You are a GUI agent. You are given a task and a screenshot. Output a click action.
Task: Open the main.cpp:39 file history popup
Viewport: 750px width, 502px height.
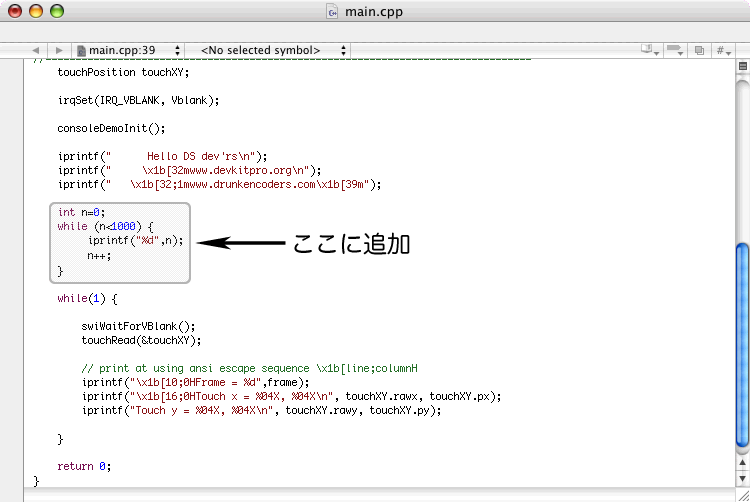coord(128,50)
